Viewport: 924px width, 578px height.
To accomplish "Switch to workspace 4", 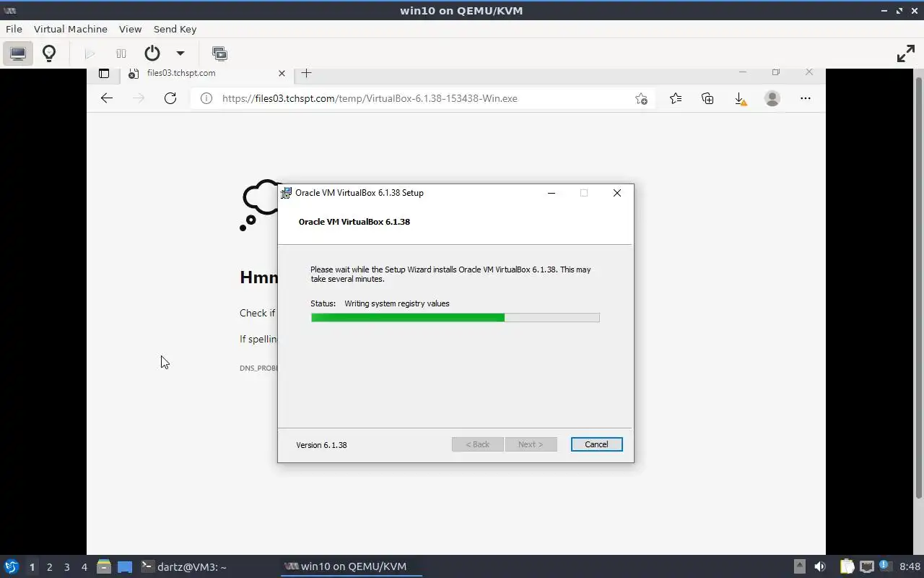I will point(84,567).
